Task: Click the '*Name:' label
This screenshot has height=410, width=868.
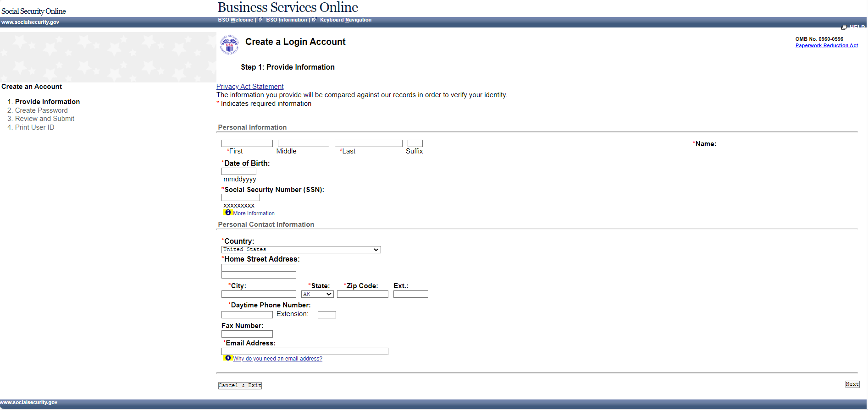Action: (x=704, y=144)
